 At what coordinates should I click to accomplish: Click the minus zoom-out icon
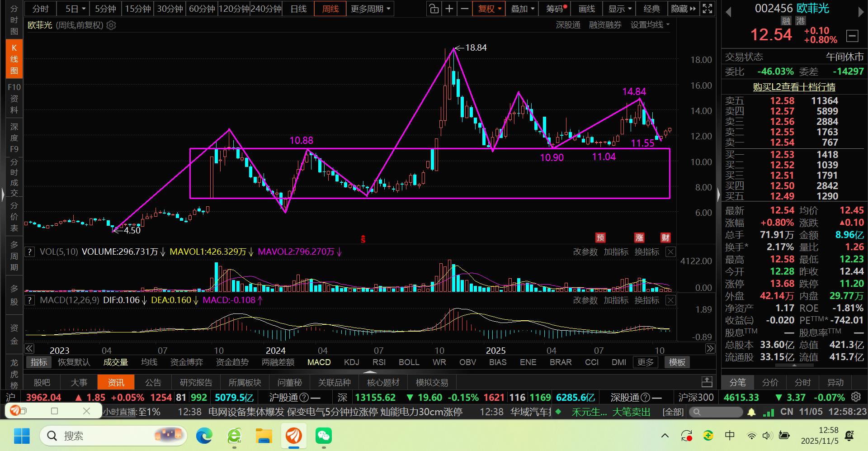464,9
